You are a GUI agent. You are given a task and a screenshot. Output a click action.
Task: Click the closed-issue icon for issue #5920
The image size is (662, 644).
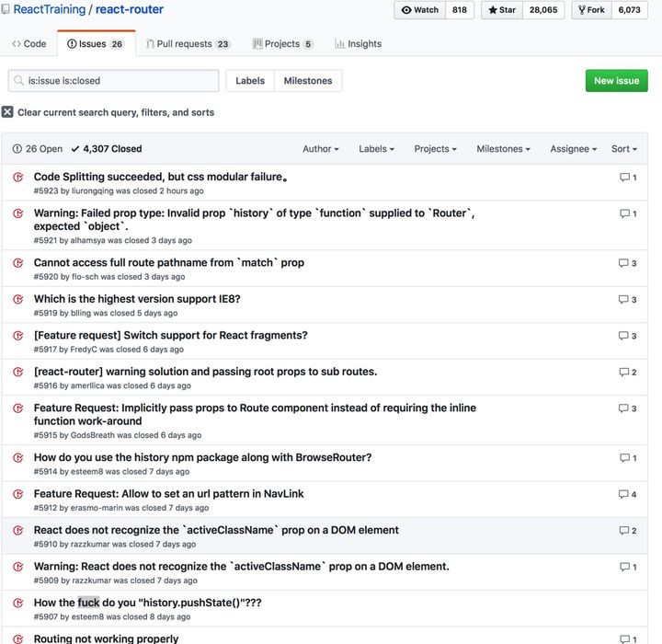click(x=17, y=263)
